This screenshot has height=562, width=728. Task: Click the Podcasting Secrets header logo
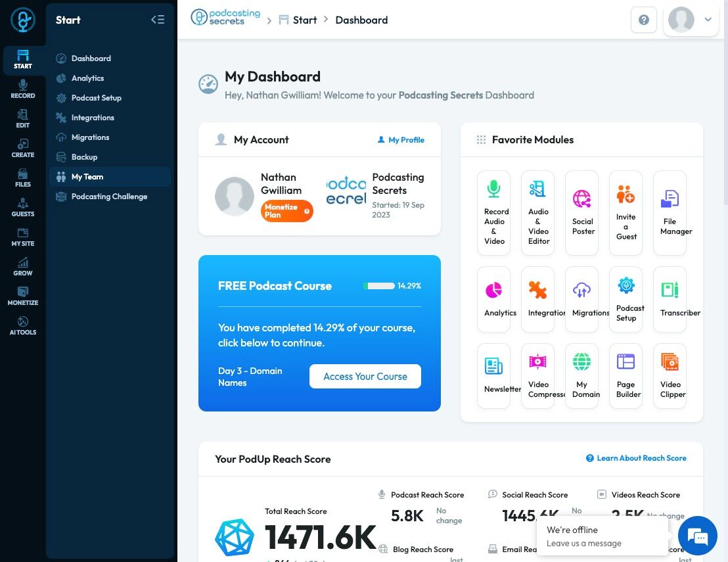tap(225, 17)
